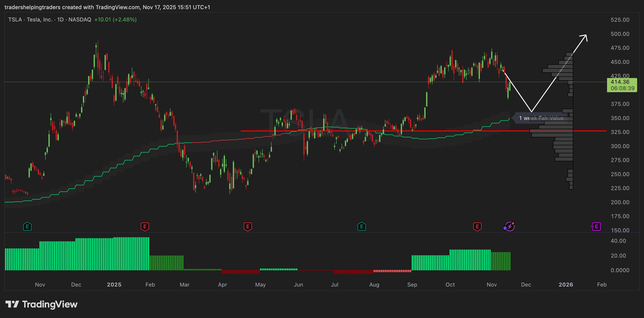Click the TSLA Tesla, Inc. symbol title
Viewport: 644px width, 318px height.
point(30,19)
